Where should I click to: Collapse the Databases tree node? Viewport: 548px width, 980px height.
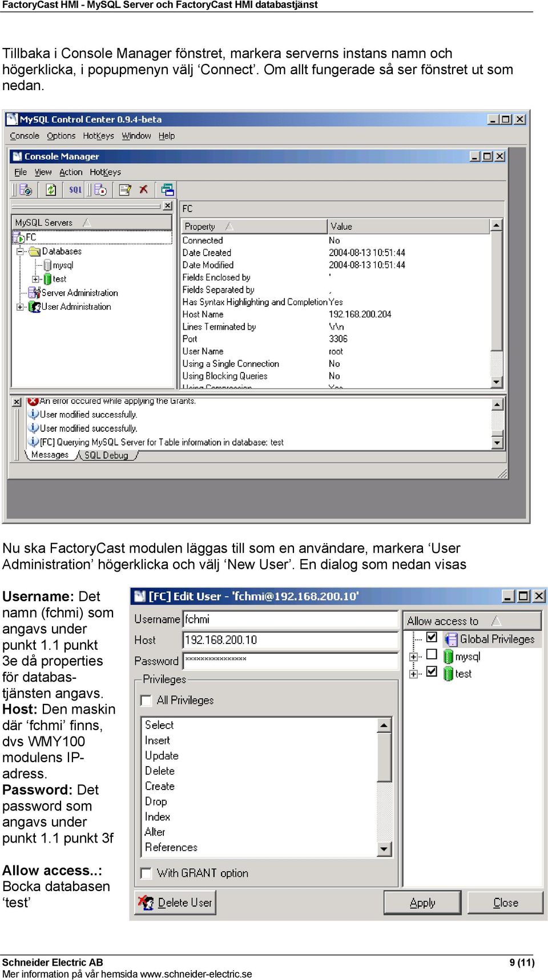tap(20, 251)
